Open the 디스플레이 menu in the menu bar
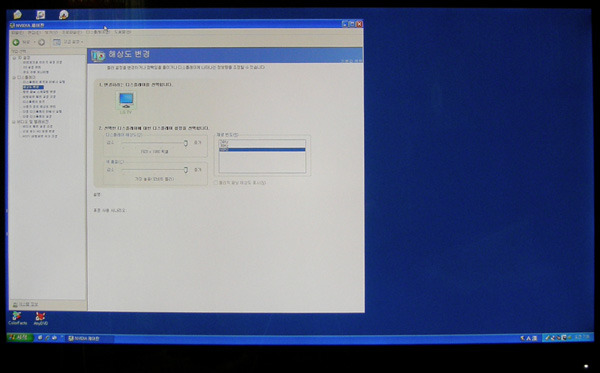The width and height of the screenshot is (600, 373). [x=98, y=33]
